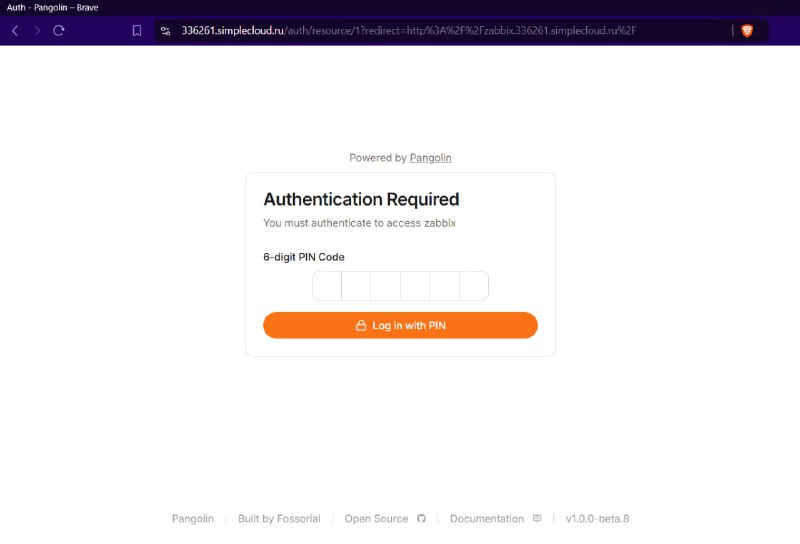
Task: Click the forward navigation arrow
Action: tap(37, 31)
